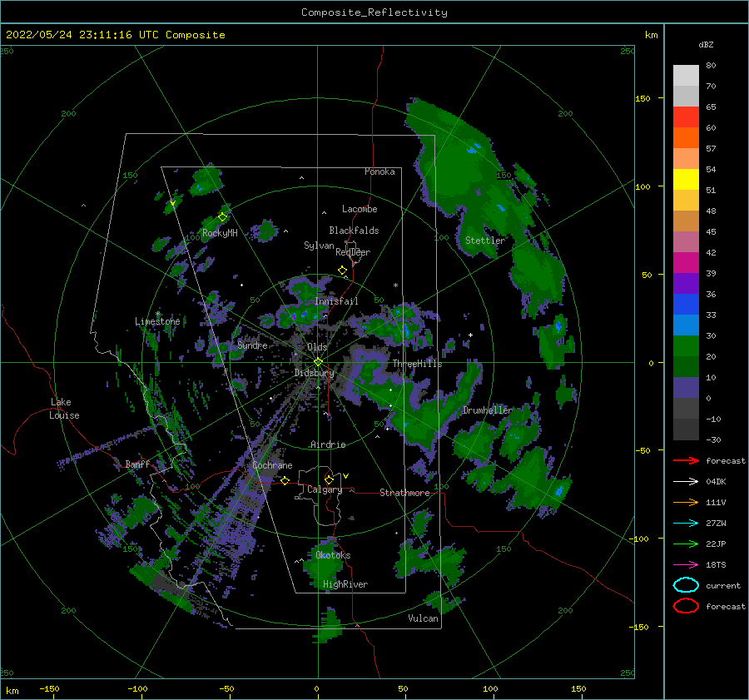Click the white 04DK arrow icon
This screenshot has width=749, height=700.
coord(686,482)
